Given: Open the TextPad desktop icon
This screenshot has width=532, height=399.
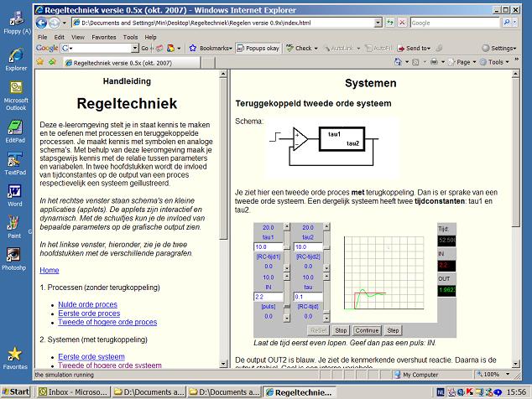Looking at the screenshot, I should (15, 163).
